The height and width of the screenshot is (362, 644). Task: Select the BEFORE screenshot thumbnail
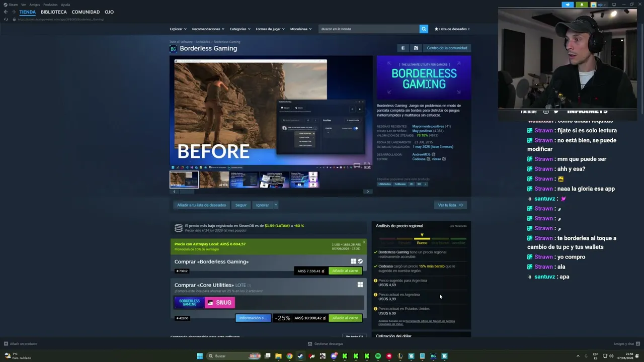(x=184, y=179)
